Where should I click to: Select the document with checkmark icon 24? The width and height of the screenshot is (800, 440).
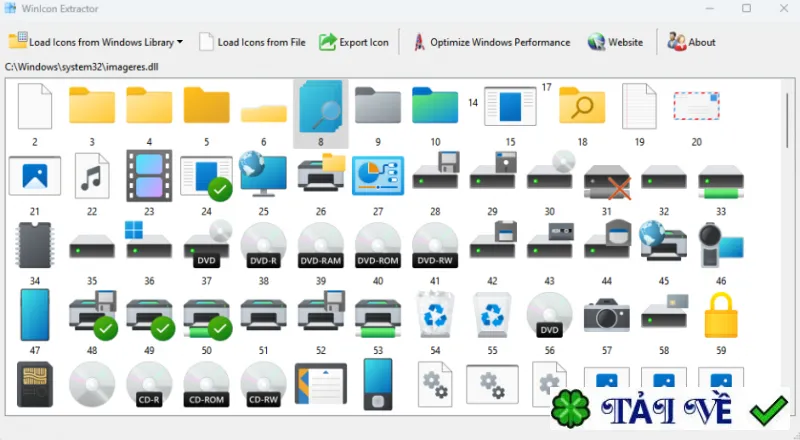click(207, 178)
